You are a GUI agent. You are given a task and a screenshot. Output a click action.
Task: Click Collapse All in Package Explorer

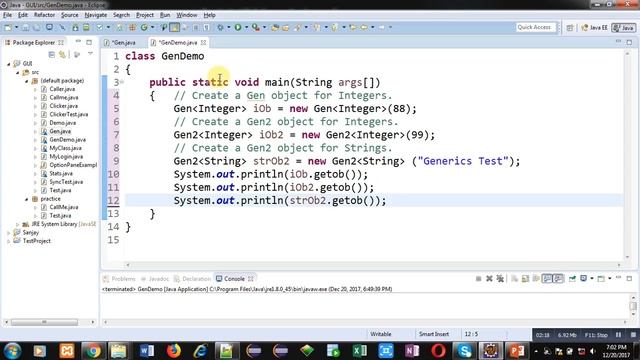point(51,54)
